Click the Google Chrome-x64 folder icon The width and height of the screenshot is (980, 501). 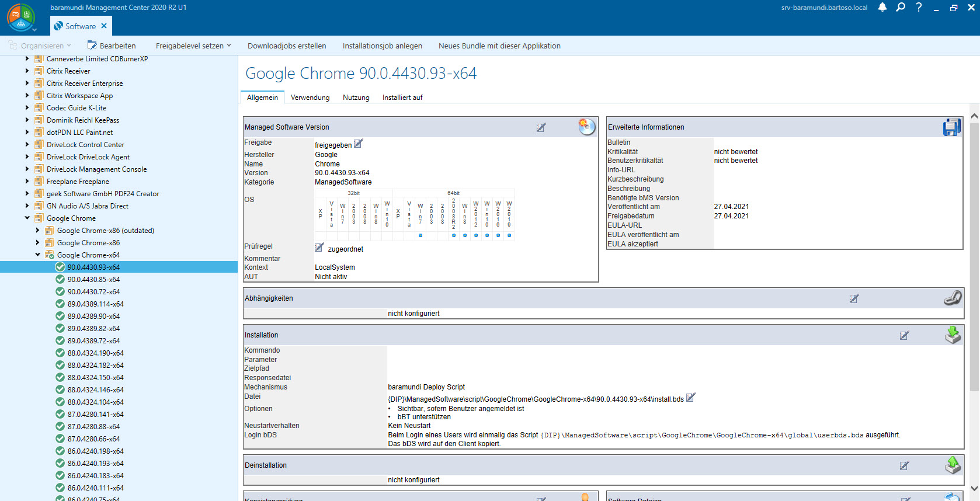tap(50, 255)
